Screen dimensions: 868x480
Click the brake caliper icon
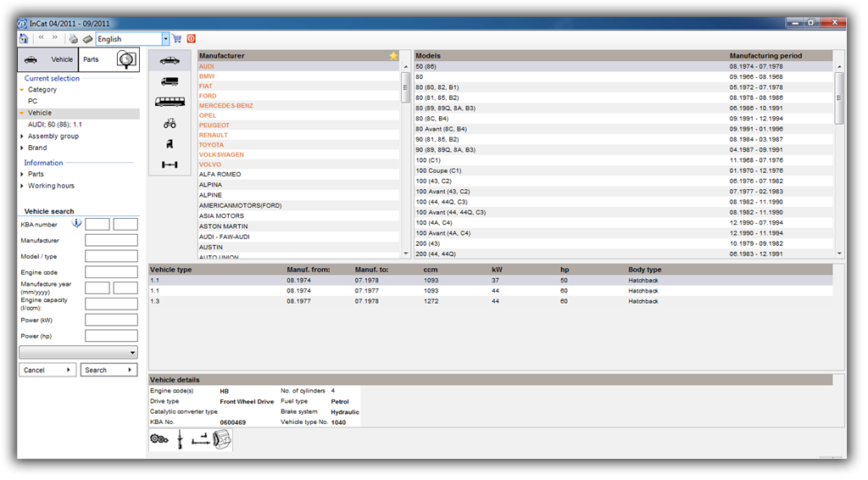pyautogui.click(x=221, y=440)
